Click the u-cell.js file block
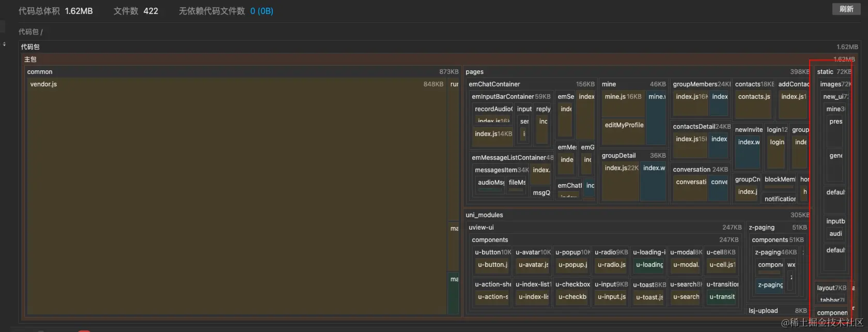 click(722, 266)
